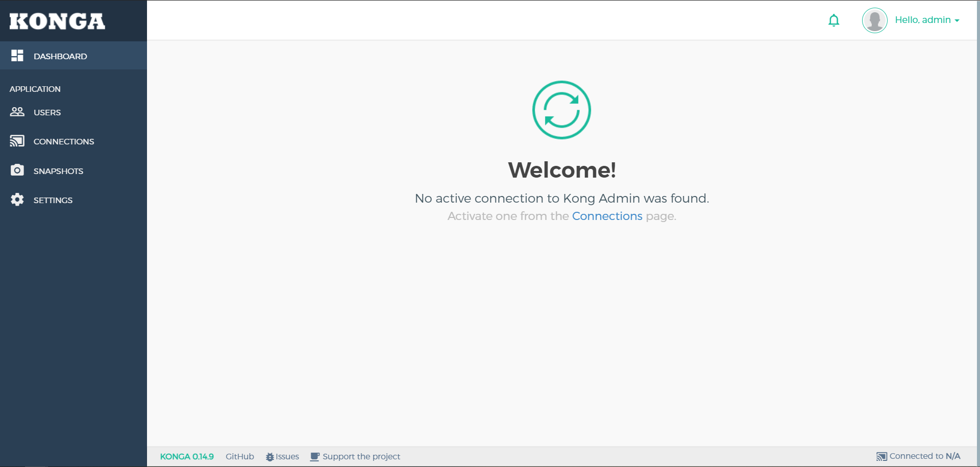Click the green sync circle icon

tap(561, 110)
